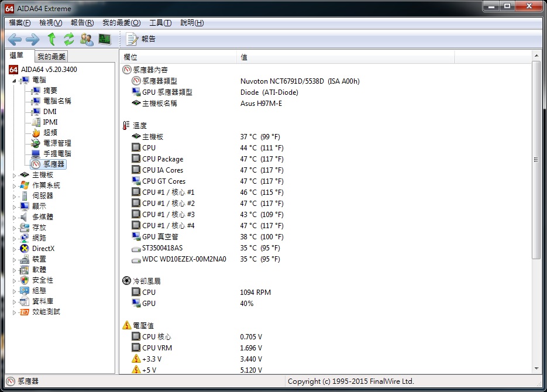Viewport: 547px width, 392px height.
Task: Collapse the 電腦 tree node
Action: click(14, 81)
